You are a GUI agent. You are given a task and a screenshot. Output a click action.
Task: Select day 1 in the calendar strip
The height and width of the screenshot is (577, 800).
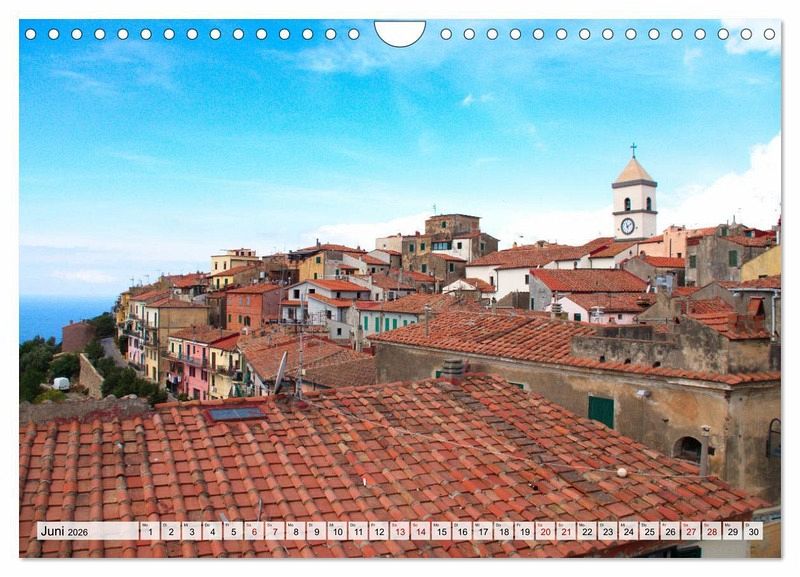click(x=149, y=531)
